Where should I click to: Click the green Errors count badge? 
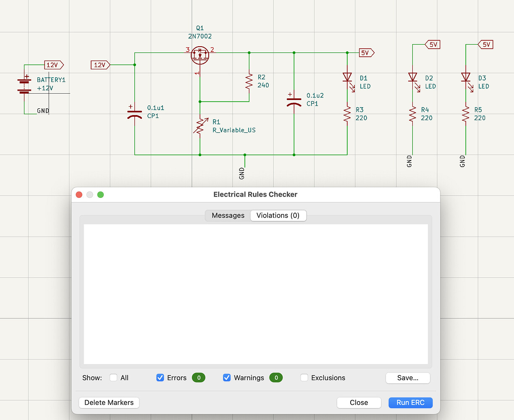pyautogui.click(x=198, y=378)
